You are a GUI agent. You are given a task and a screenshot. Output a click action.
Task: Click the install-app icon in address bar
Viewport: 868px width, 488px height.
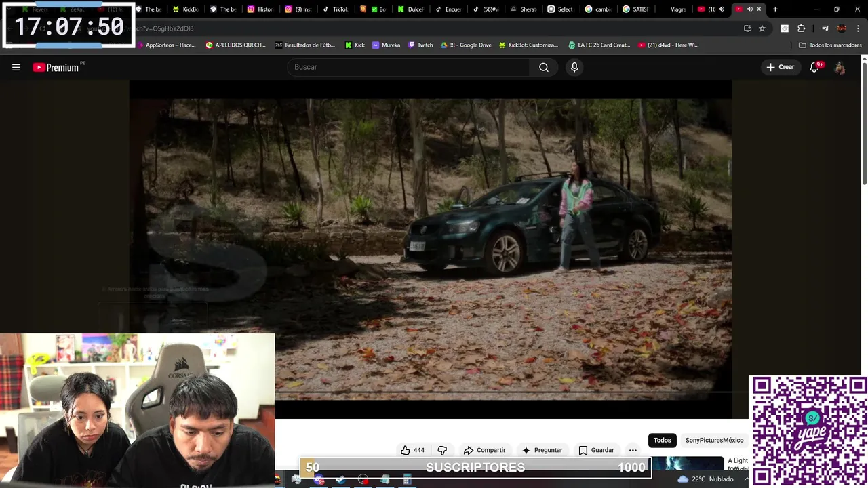coord(747,28)
